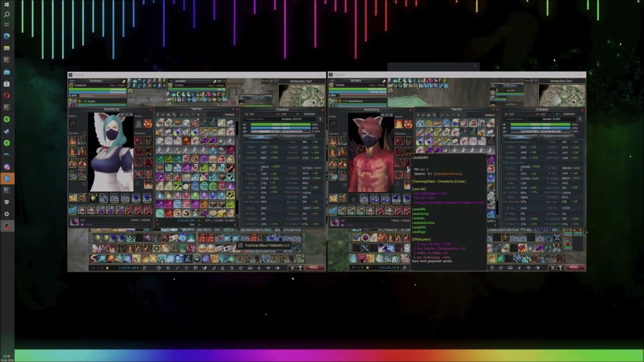Click the gold amount '2,312,291,229 R' in Jamashi's bottom bar
This screenshot has width=644, height=362.
click(x=388, y=267)
